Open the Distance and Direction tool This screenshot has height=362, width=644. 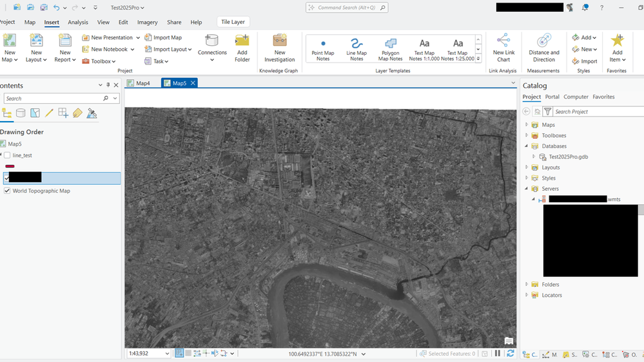(543, 48)
